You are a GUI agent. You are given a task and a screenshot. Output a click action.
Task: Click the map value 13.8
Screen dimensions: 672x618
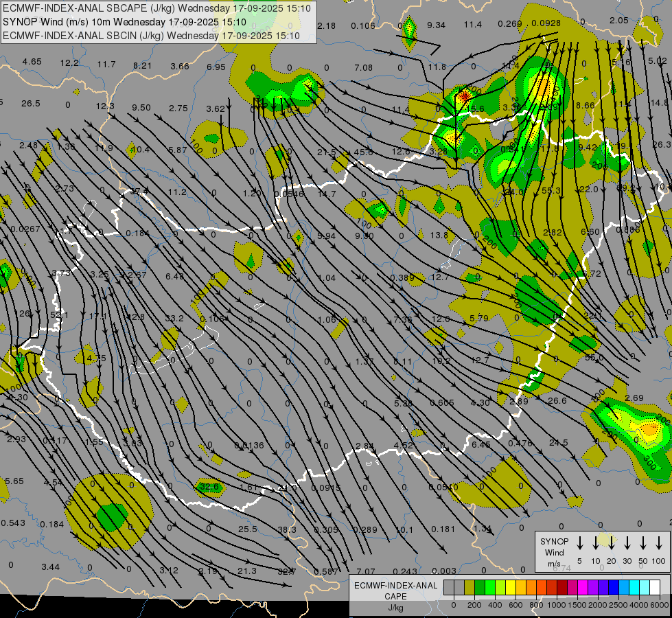click(x=439, y=235)
